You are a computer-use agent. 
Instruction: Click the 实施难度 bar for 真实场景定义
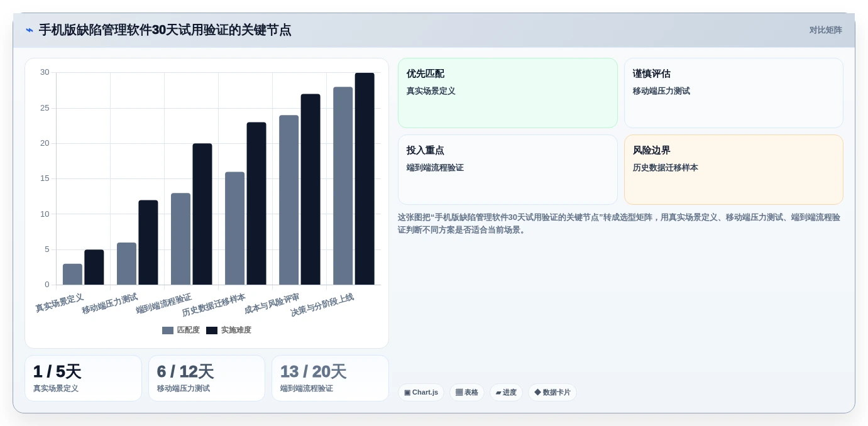(94, 268)
